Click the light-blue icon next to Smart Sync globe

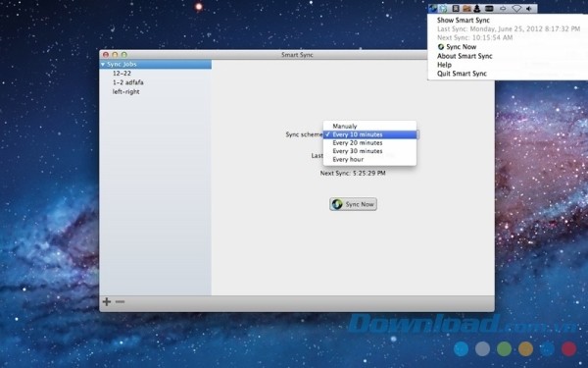click(x=443, y=8)
